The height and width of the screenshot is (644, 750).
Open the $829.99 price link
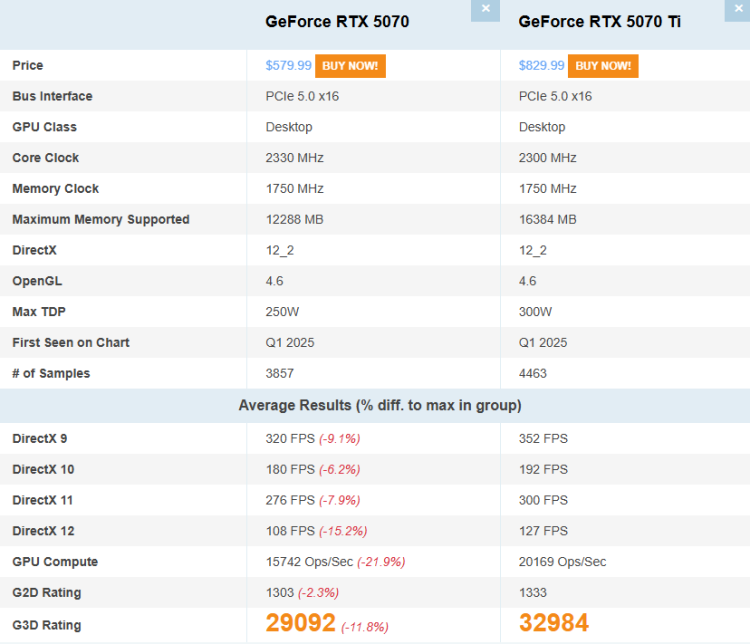pos(541,66)
